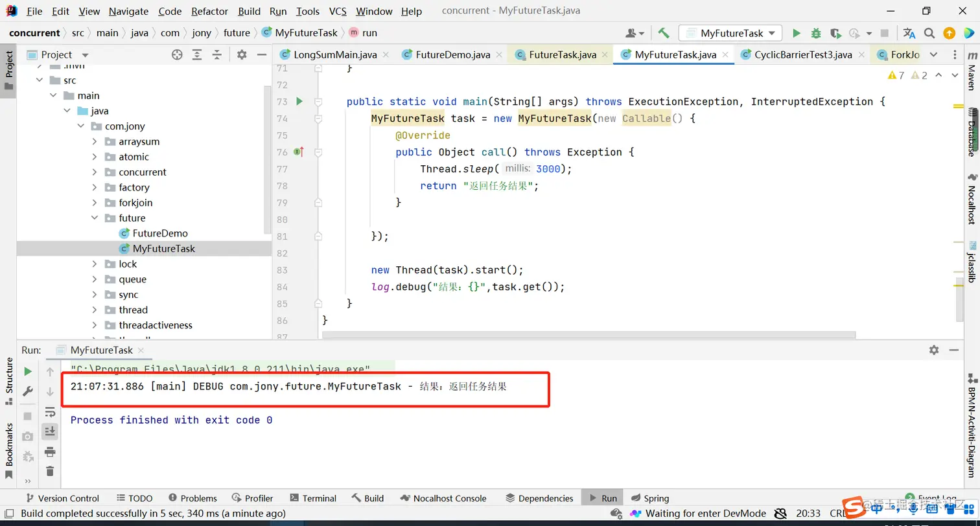Image resolution: width=980 pixels, height=526 pixels.
Task: Open the Refactor menu
Action: [x=210, y=11]
